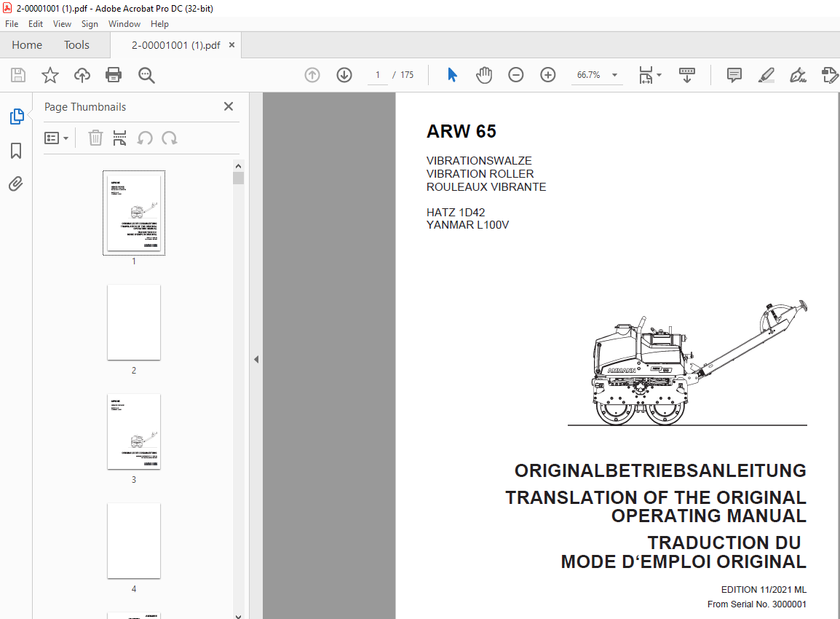The height and width of the screenshot is (619, 840).
Task: Open Page Thumbnails pane icon in sidebar
Action: tap(17, 117)
